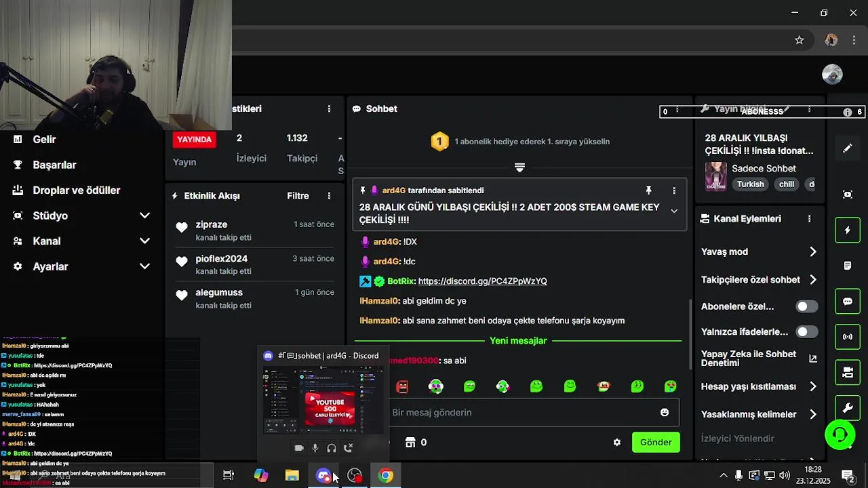Open Yasaklanmış kelimeler options arrow
The height and width of the screenshot is (488, 868).
click(x=813, y=414)
